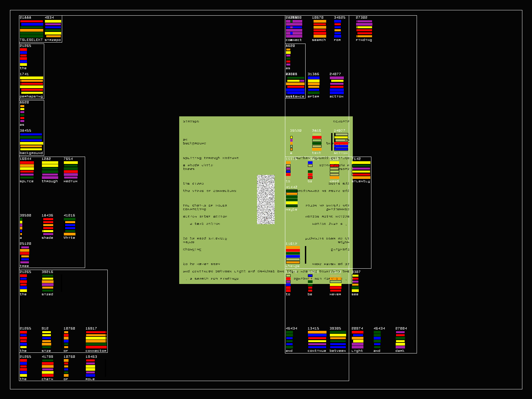Click the 'perhapsing' color bar stack

32,85
